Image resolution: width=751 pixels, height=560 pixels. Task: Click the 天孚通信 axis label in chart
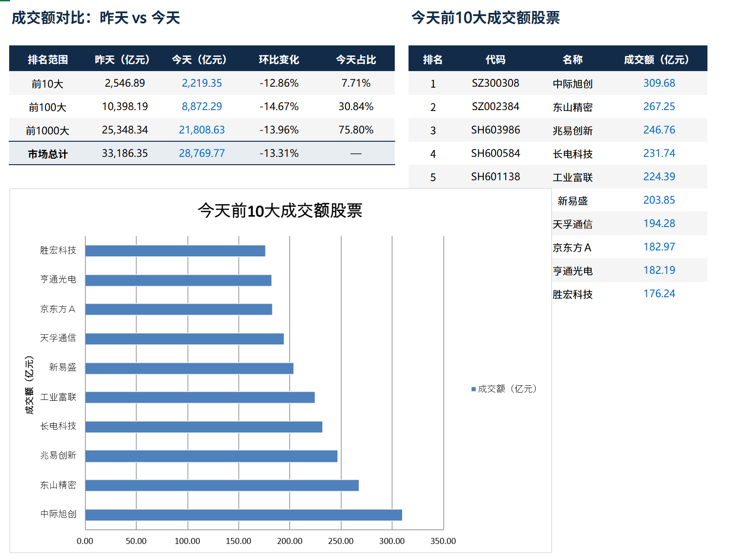pyautogui.click(x=58, y=338)
